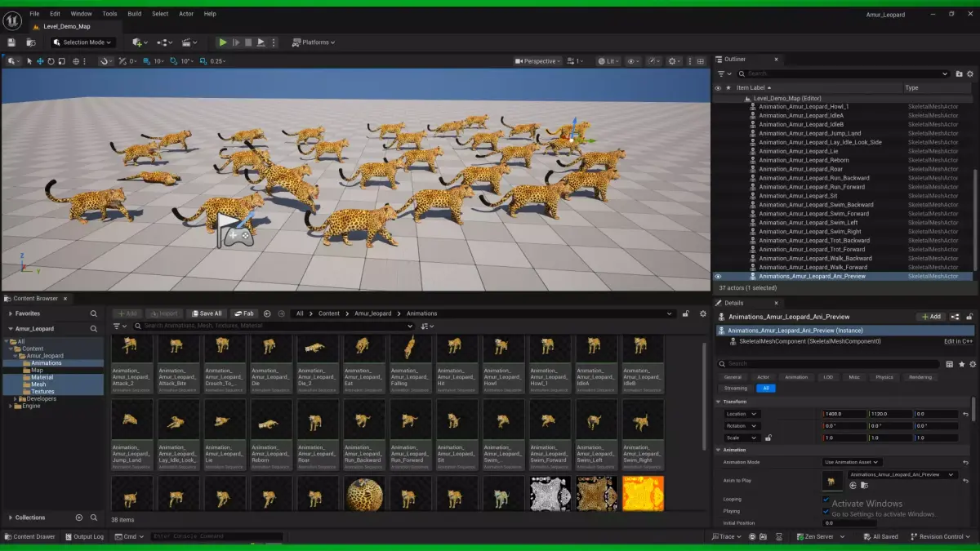Toggle the Scale lock icon
This screenshot has height=551, width=980.
[x=768, y=438]
